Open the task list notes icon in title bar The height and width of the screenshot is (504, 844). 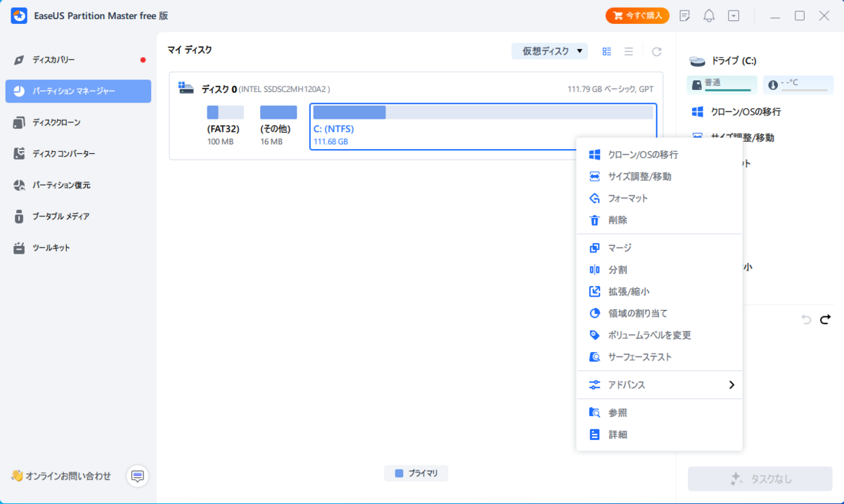[x=685, y=15]
